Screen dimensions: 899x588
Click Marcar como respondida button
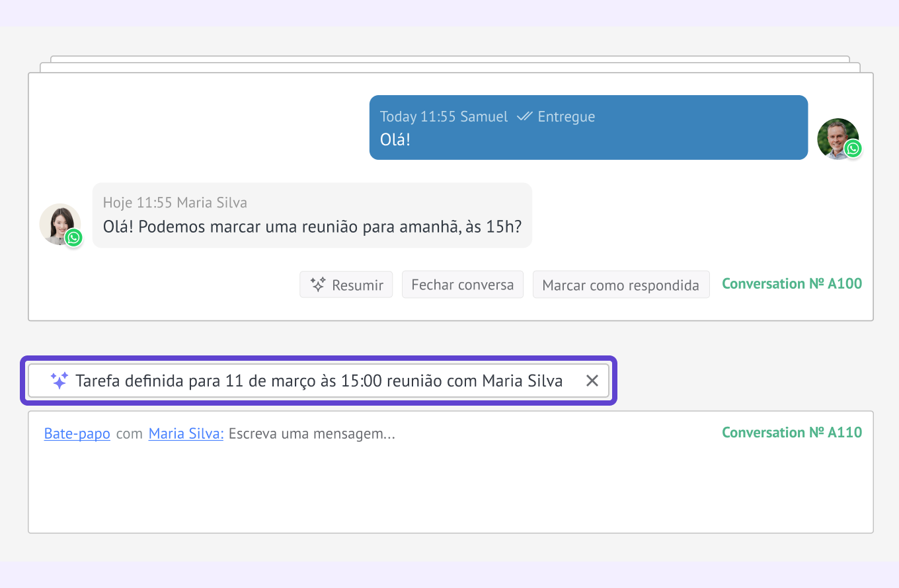621,285
